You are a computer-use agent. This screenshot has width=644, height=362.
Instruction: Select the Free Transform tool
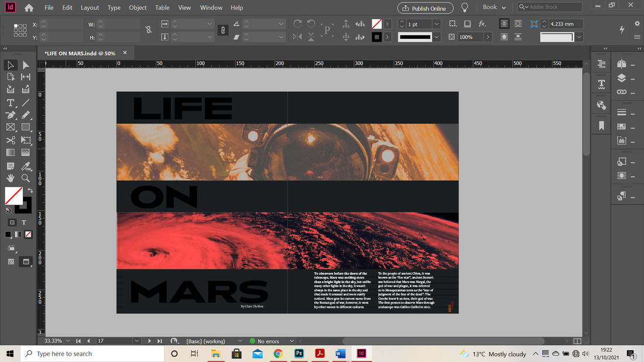pos(25,140)
